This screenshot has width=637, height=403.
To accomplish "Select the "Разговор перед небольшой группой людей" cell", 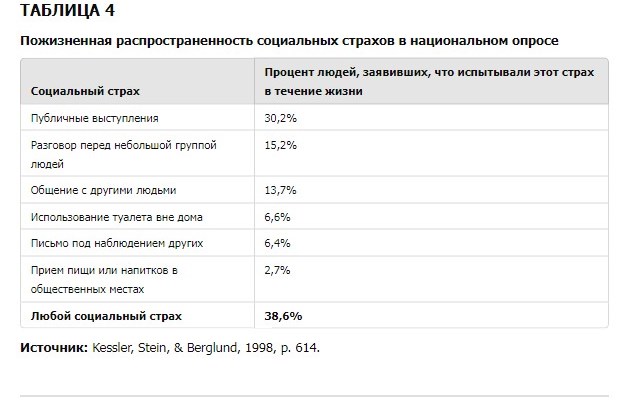I will 124,153.
